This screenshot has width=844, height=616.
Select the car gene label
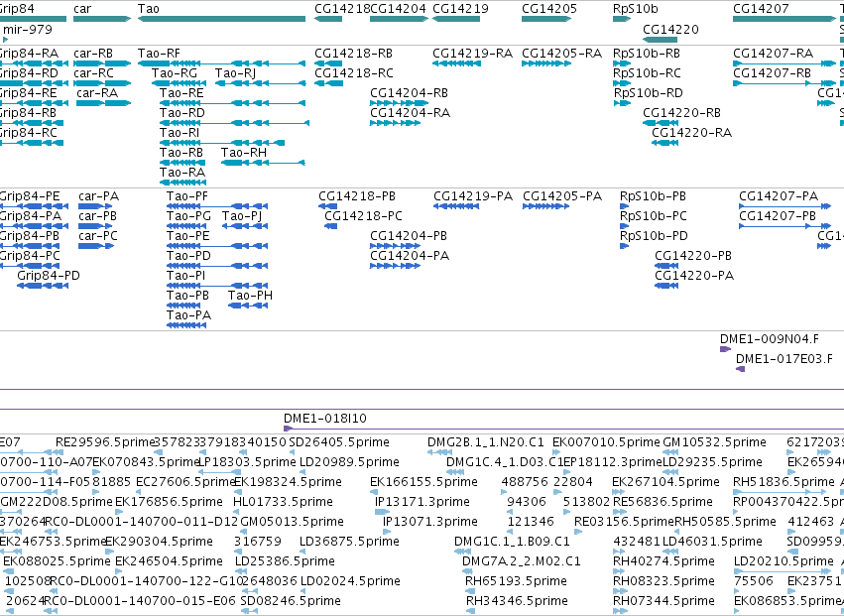tap(82, 9)
